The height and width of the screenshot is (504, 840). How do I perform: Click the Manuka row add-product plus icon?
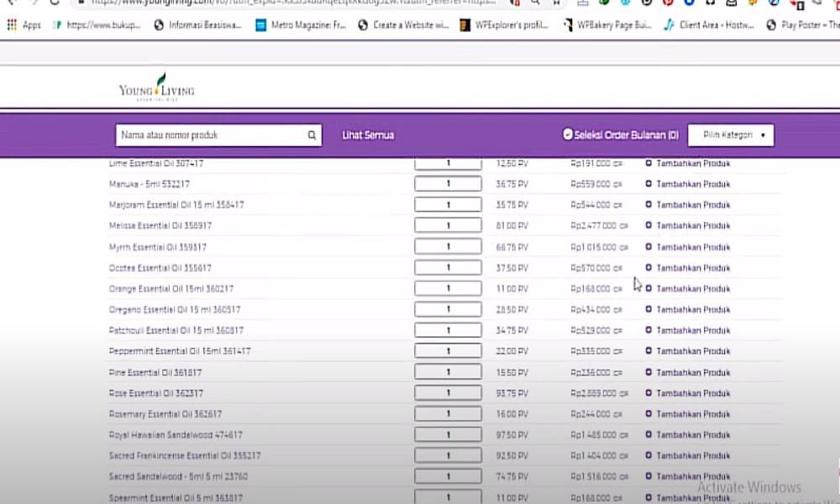point(648,184)
